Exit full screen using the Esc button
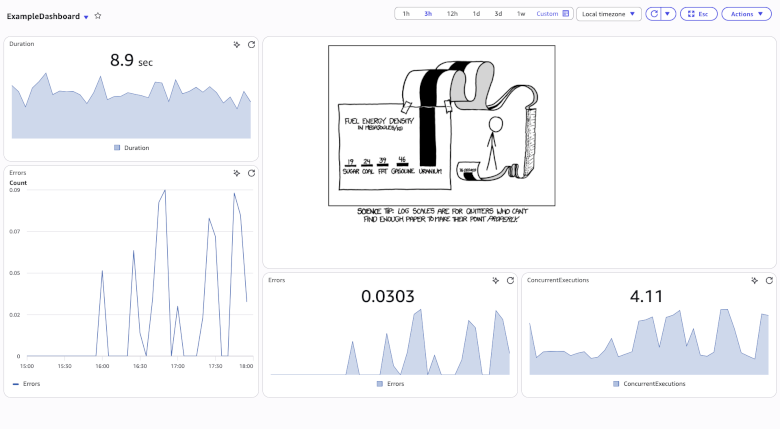 (697, 14)
